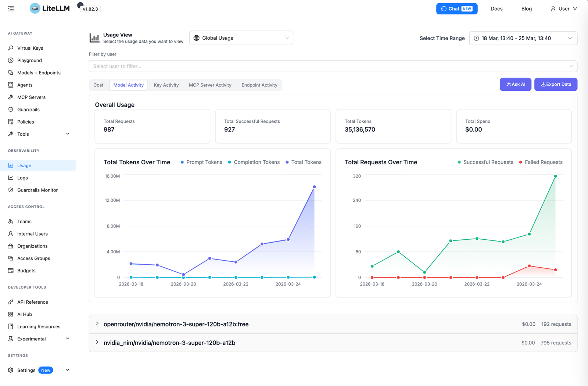
Task: Click MCP Servers wrench icon
Action: click(x=11, y=97)
